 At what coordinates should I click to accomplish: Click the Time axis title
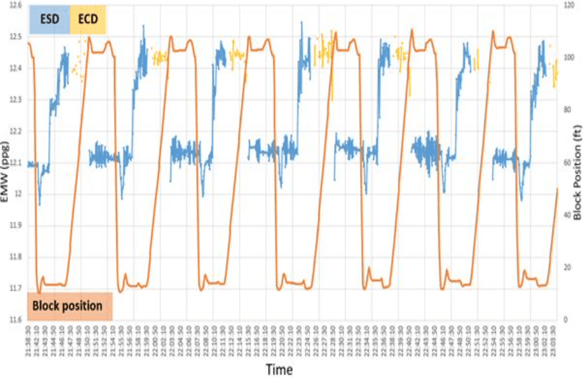point(279,370)
